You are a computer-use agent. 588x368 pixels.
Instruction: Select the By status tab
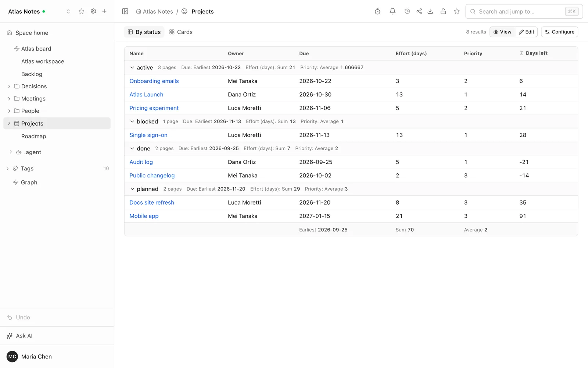[x=144, y=32]
